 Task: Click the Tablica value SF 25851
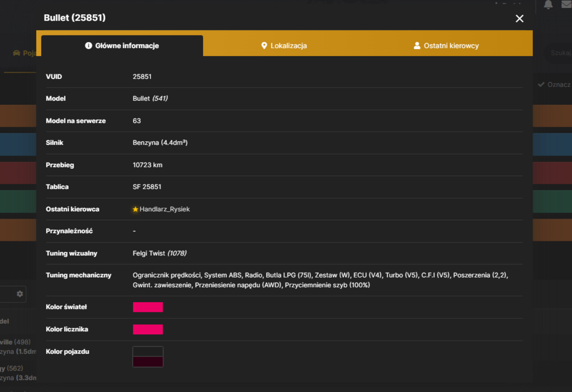(x=146, y=187)
